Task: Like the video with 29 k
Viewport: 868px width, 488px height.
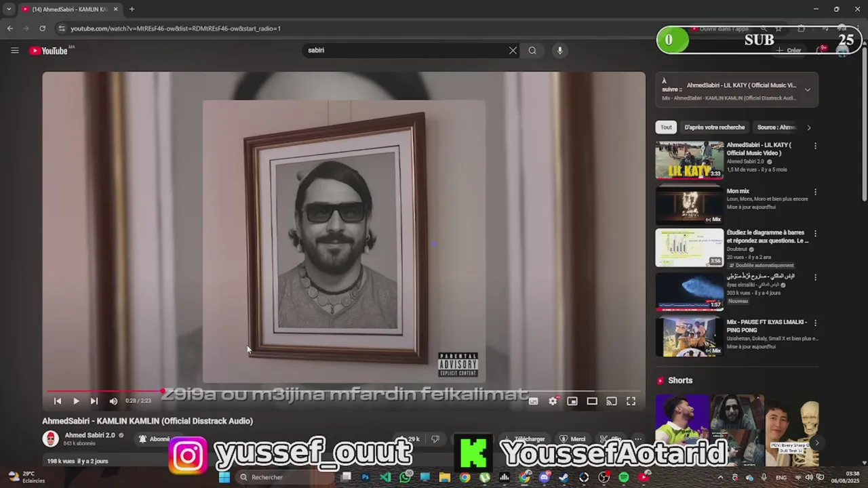Action: 409,439
